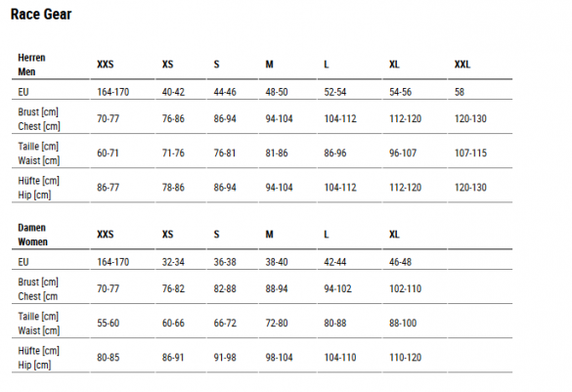The height and width of the screenshot is (392, 572).
Task: Select Men's waist value 107-115
Action: [470, 153]
